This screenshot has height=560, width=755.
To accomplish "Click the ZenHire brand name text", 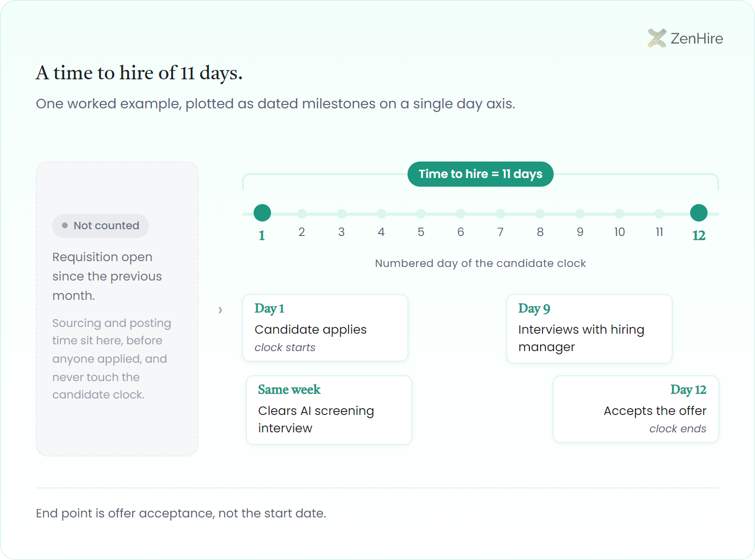I will 697,38.
